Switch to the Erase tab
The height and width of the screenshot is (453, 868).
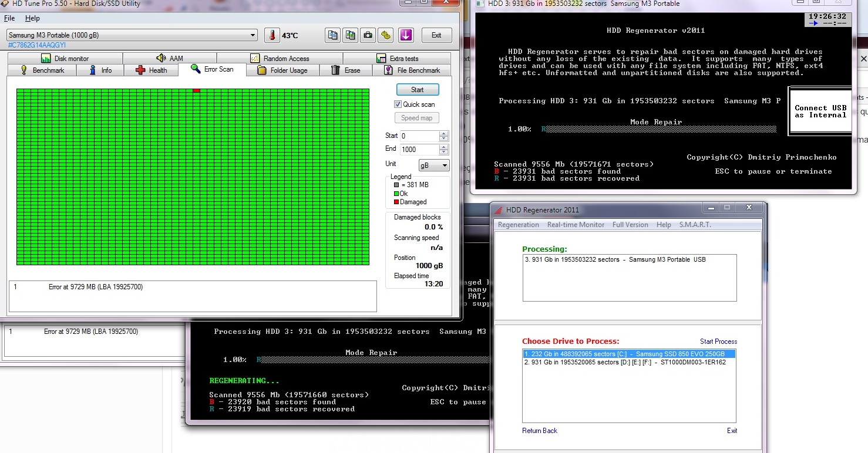pyautogui.click(x=346, y=70)
